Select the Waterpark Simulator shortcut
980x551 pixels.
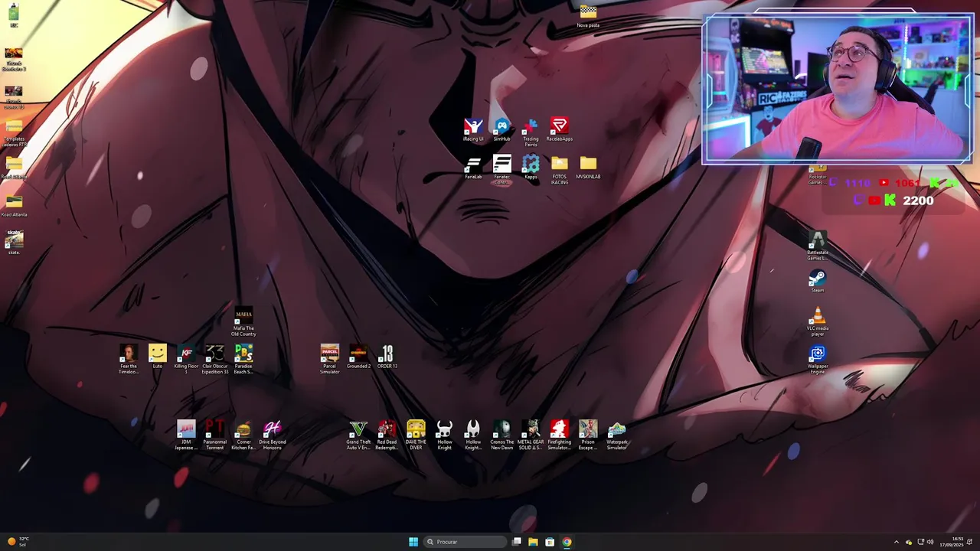point(617,435)
